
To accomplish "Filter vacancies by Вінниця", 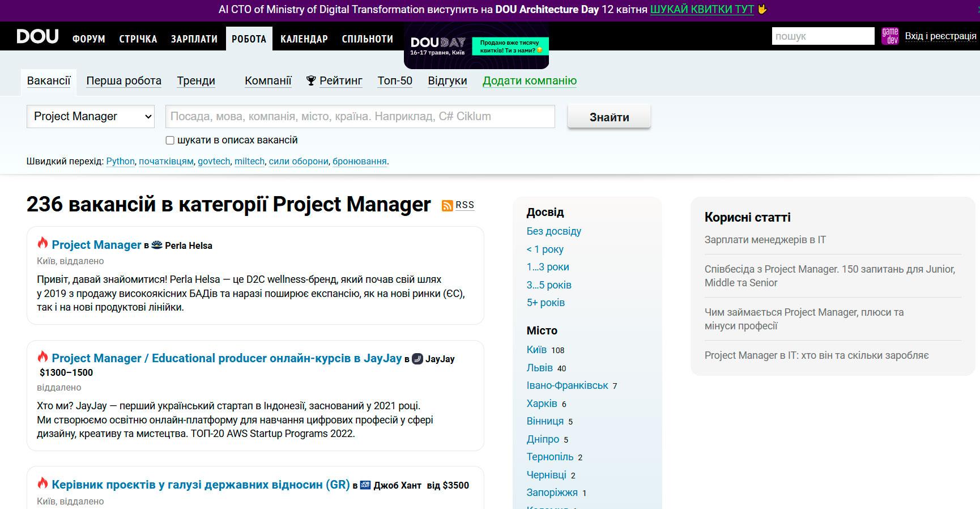I will point(545,421).
